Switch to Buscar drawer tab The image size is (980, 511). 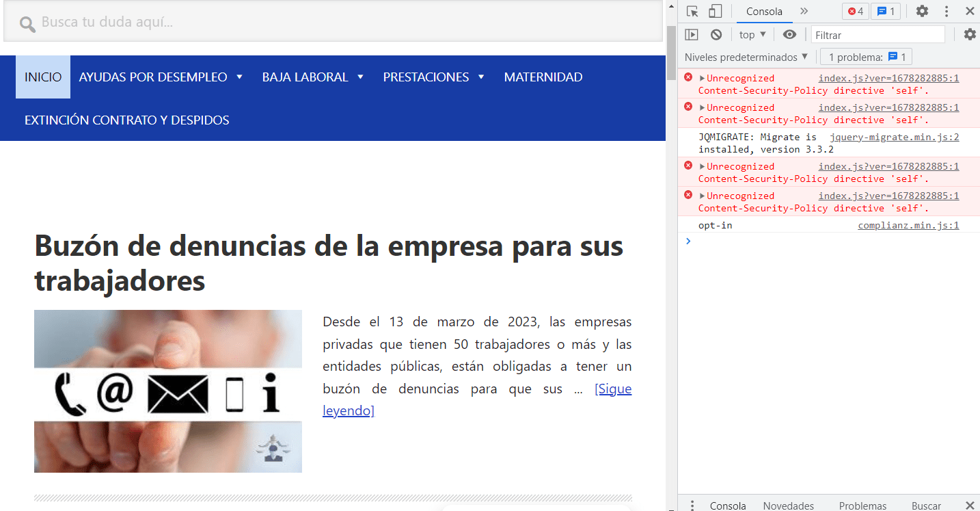coord(926,506)
